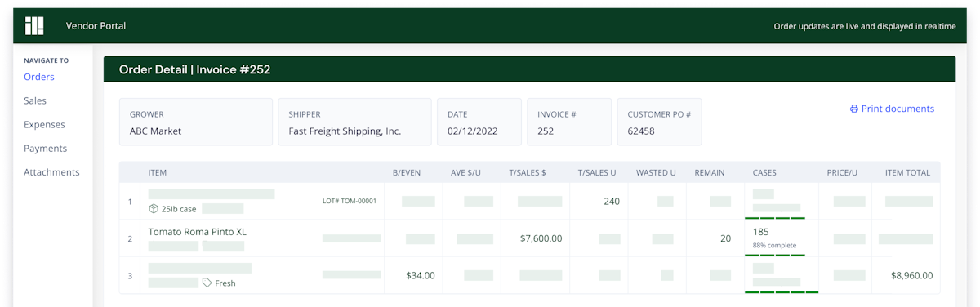Go to Sales in the sidebar
This screenshot has height=307, width=980.
pyautogui.click(x=35, y=100)
